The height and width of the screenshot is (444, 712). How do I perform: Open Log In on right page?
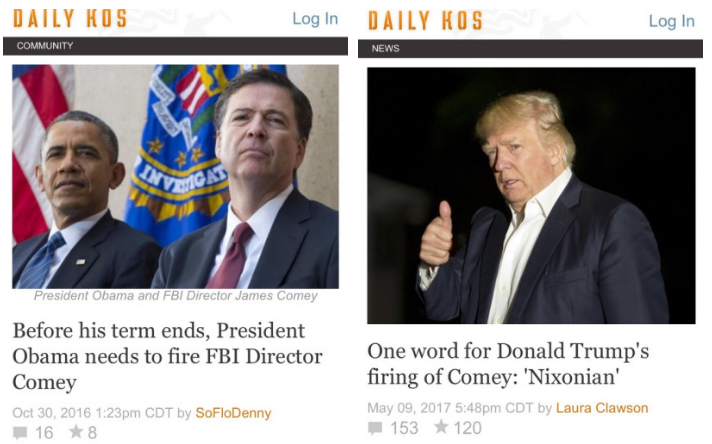point(672,21)
